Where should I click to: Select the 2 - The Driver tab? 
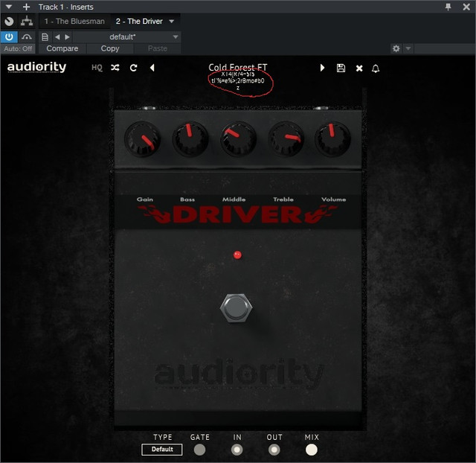(x=139, y=22)
